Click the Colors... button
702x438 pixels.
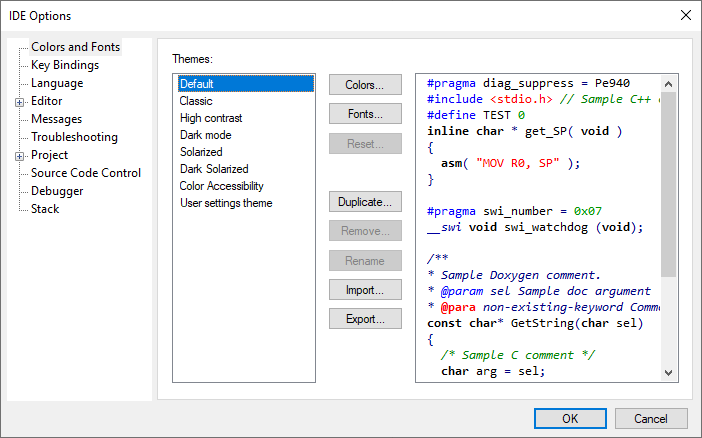coord(365,85)
